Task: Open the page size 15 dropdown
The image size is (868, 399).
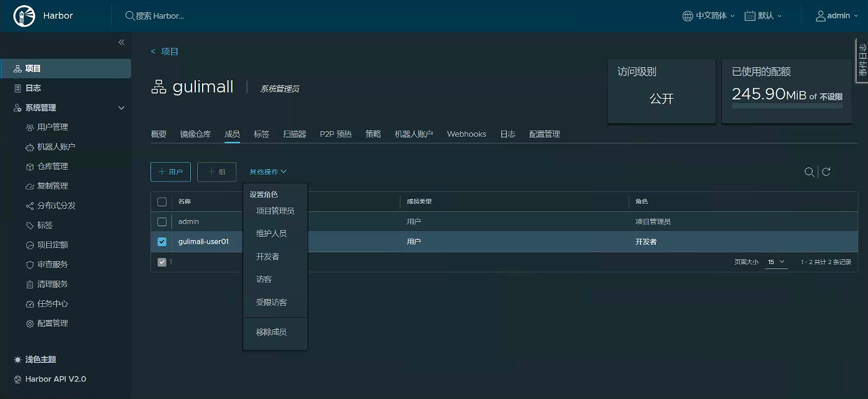Action: click(x=777, y=262)
